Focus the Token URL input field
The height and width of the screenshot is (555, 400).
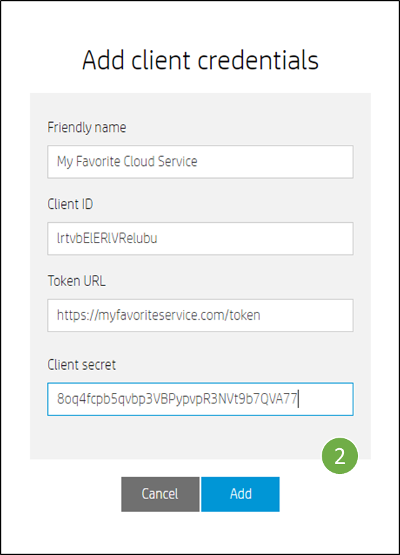pos(200,315)
